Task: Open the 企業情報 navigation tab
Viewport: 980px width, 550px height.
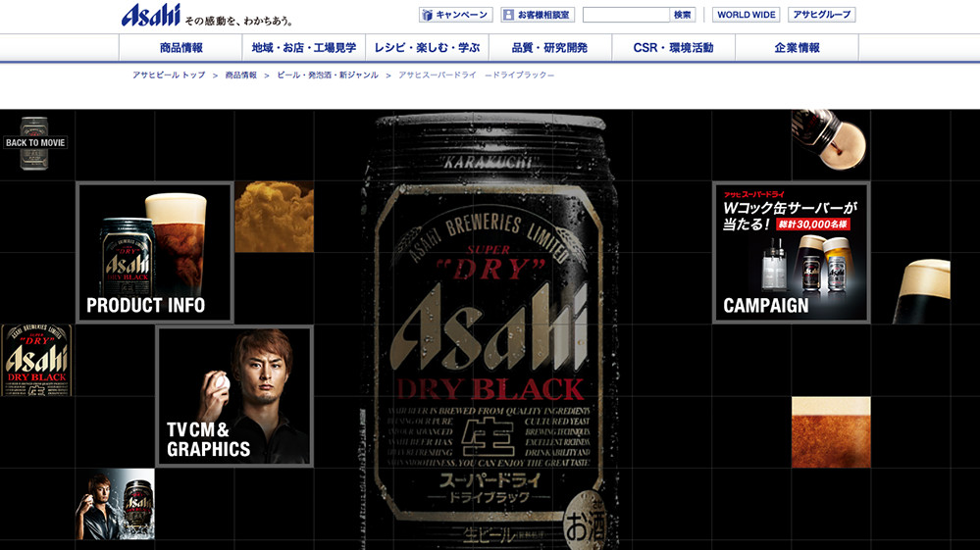Action: click(797, 47)
